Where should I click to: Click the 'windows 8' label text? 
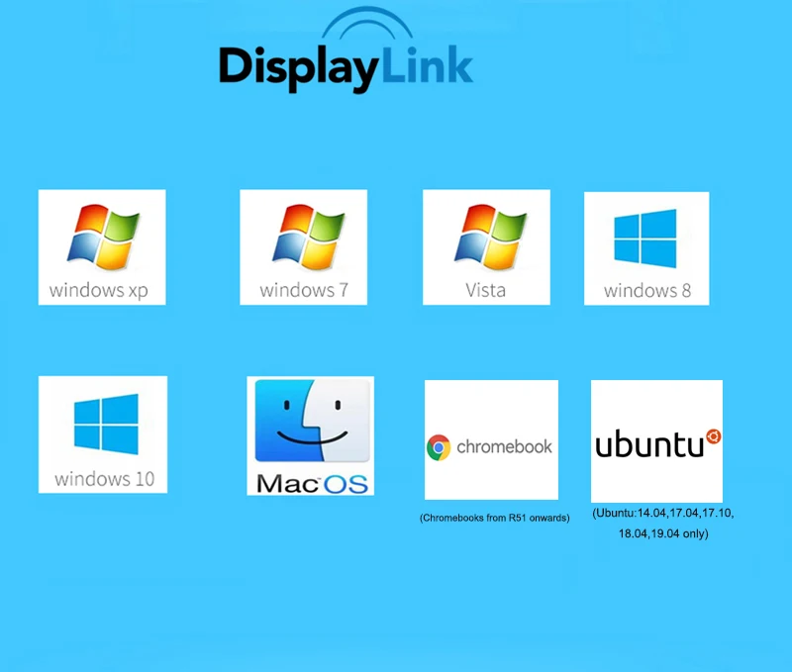pos(647,291)
